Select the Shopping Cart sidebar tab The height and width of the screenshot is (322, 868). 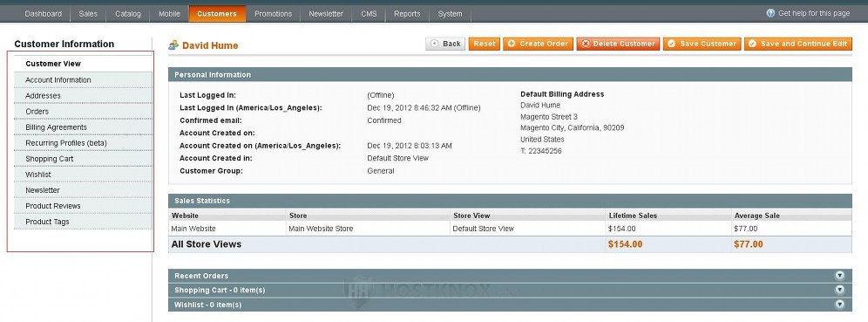[83, 159]
